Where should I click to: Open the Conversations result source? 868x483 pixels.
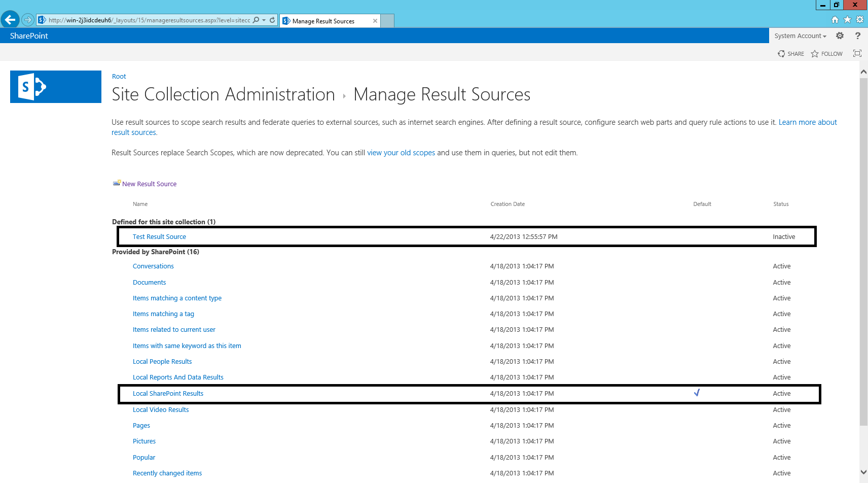coord(153,266)
